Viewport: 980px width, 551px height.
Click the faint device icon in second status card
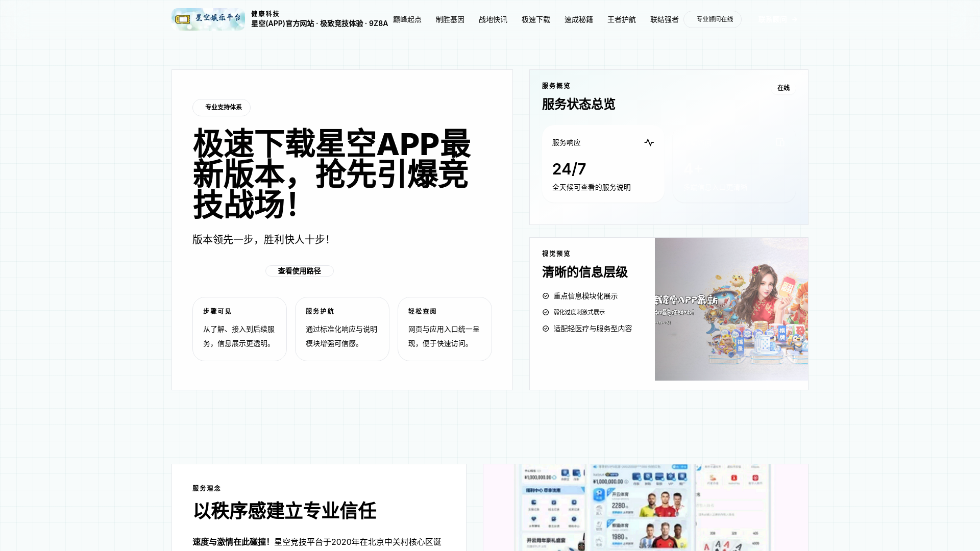tap(780, 142)
